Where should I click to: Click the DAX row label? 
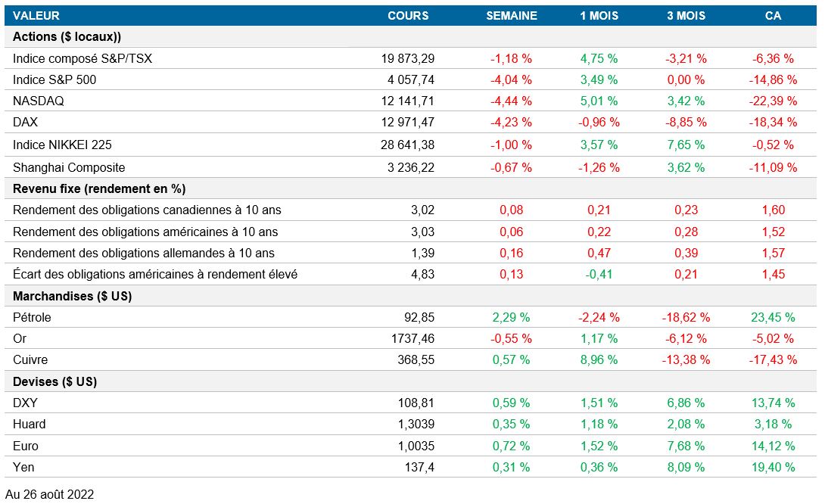tap(25, 122)
